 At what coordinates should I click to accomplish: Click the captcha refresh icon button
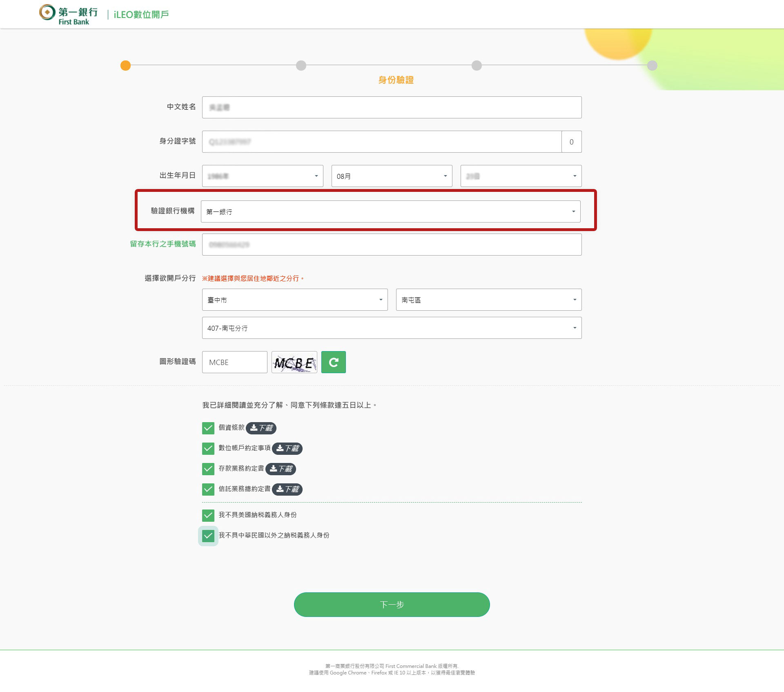[333, 362]
